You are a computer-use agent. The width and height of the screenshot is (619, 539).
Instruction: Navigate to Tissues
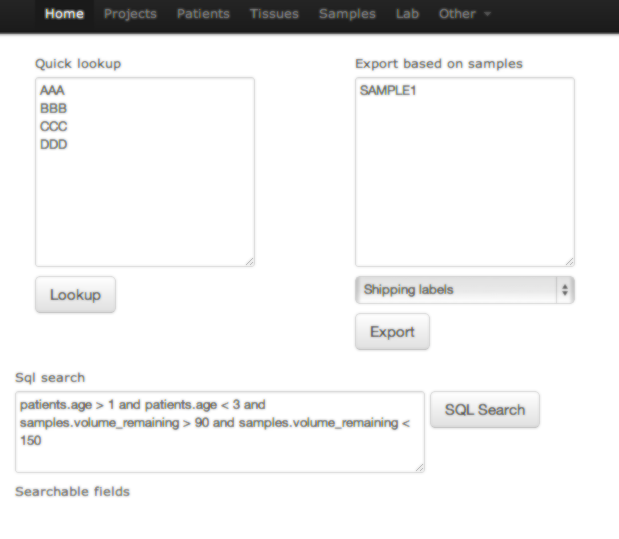click(274, 14)
